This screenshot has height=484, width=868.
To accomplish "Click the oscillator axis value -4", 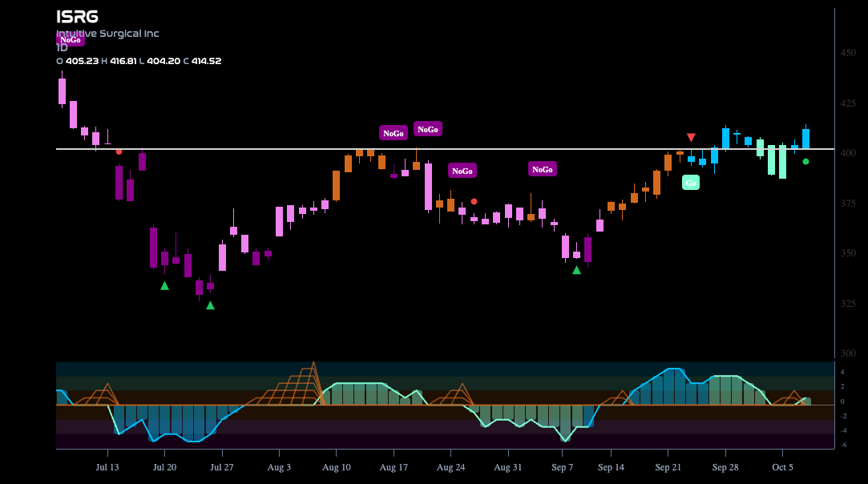I will pos(843,430).
